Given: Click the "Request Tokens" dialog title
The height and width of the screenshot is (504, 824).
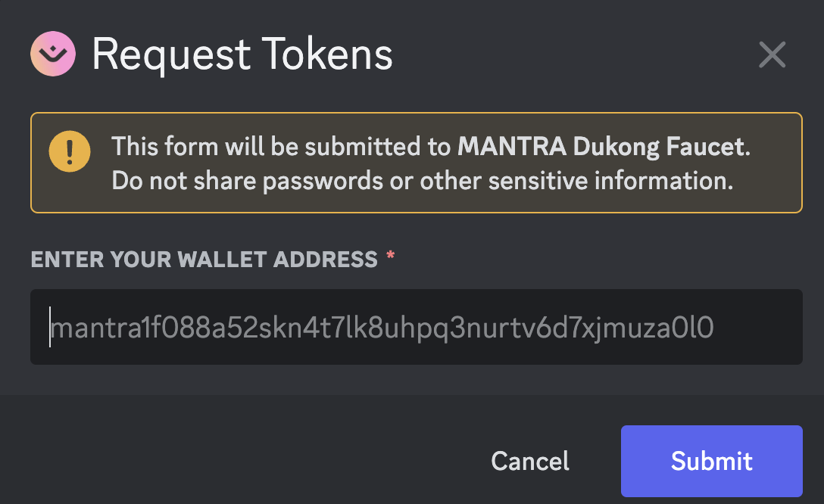Looking at the screenshot, I should [242, 54].
